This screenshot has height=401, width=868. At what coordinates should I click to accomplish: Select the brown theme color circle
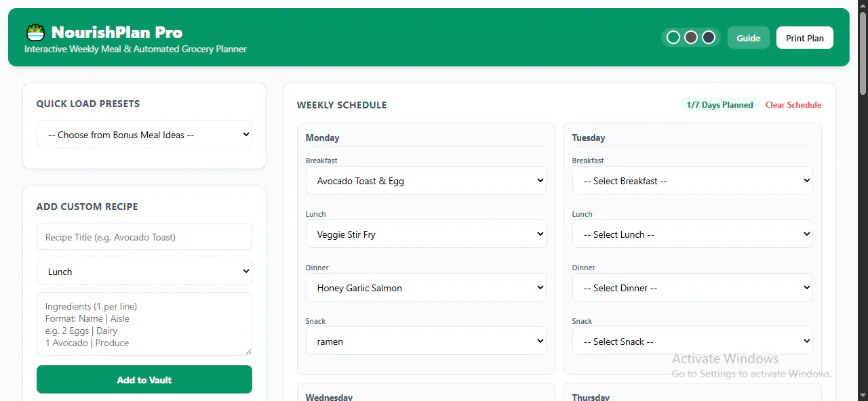(691, 37)
